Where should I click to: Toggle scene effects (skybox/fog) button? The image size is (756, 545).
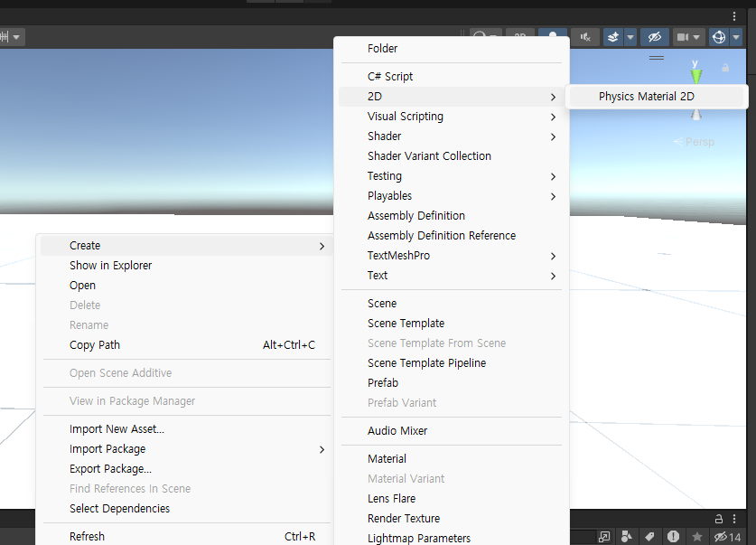pos(613,37)
